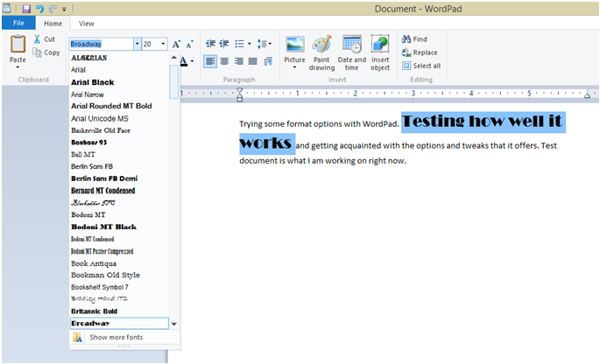This screenshot has width=600, height=364.
Task: Click the Grow font icon
Action: pos(177,44)
